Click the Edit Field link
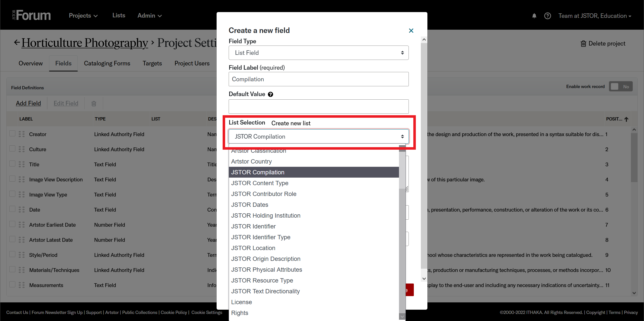The height and width of the screenshot is (321, 644). point(66,103)
